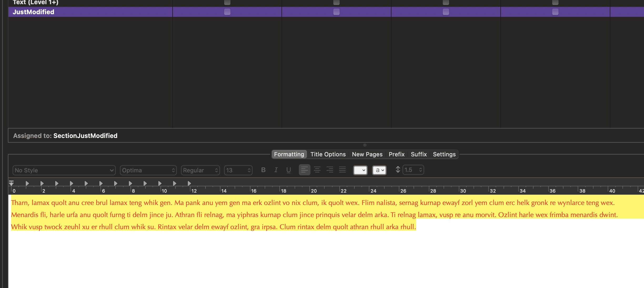Select the tab stop near ruler mark 6
The width and height of the screenshot is (644, 288).
click(101, 183)
